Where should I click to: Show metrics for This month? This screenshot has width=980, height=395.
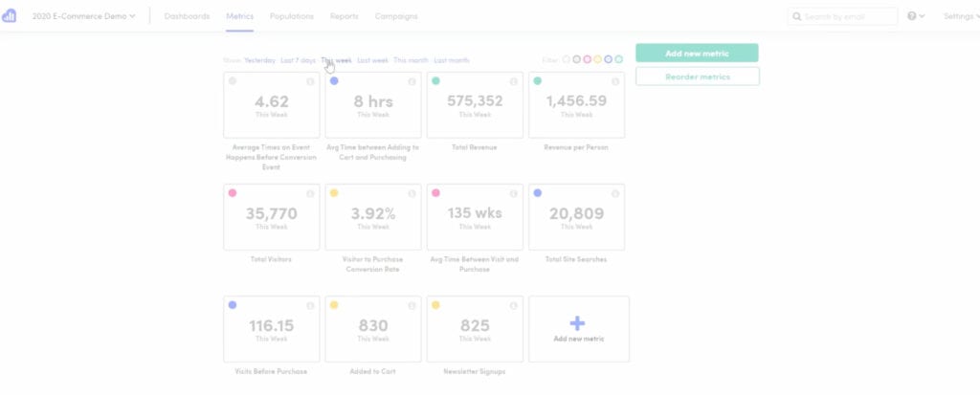pos(412,60)
